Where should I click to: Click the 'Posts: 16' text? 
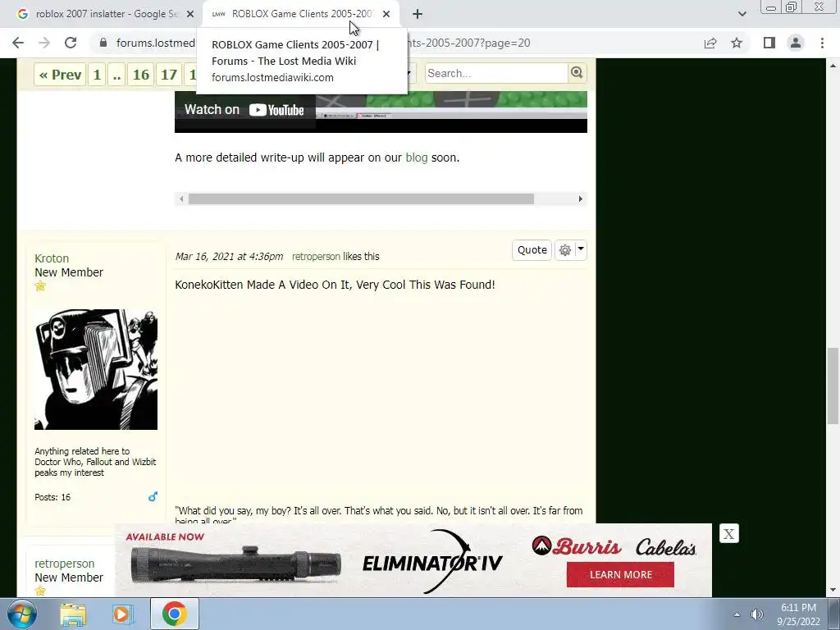[x=52, y=497]
